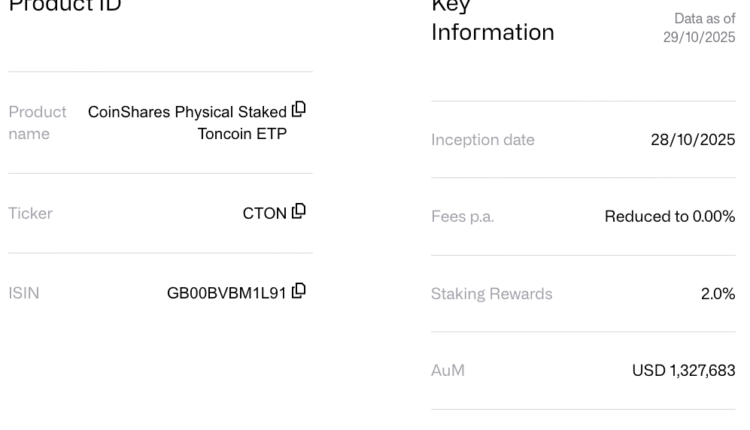The height and width of the screenshot is (430, 750).
Task: Click the Staking Rewards label
Action: pos(491,294)
